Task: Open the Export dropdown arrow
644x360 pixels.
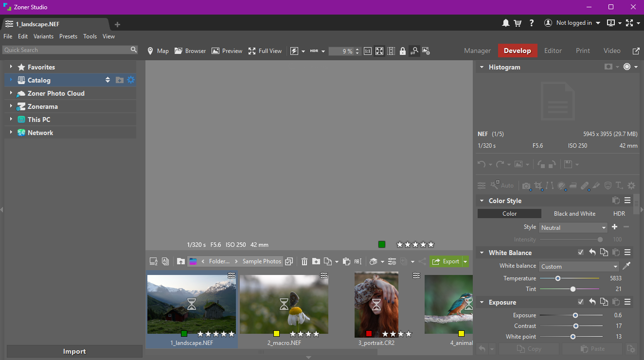Action: pyautogui.click(x=465, y=261)
